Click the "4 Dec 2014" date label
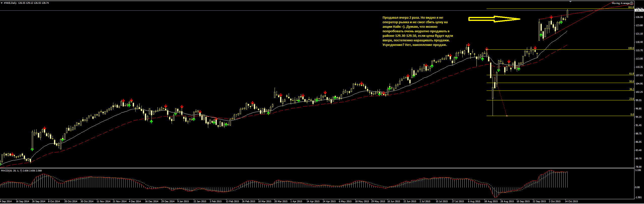The image size is (644, 204). [x=135, y=201]
